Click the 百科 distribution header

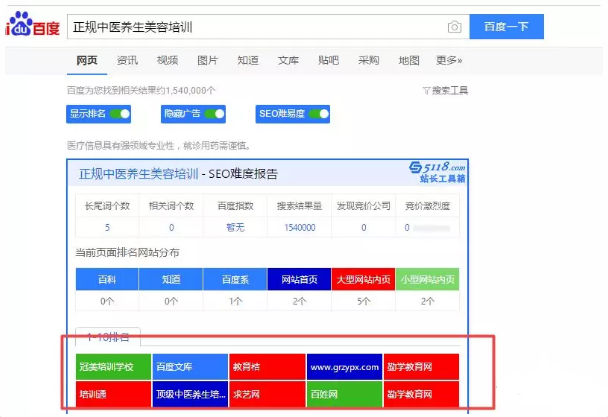[107, 279]
